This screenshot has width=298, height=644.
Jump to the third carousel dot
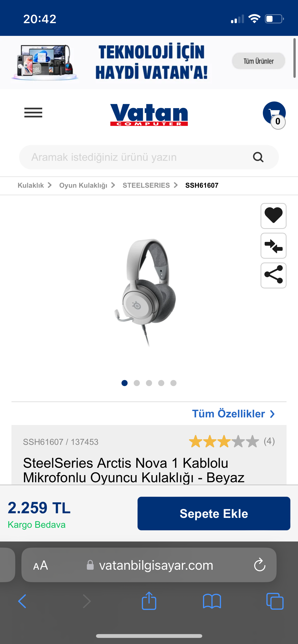(x=149, y=383)
